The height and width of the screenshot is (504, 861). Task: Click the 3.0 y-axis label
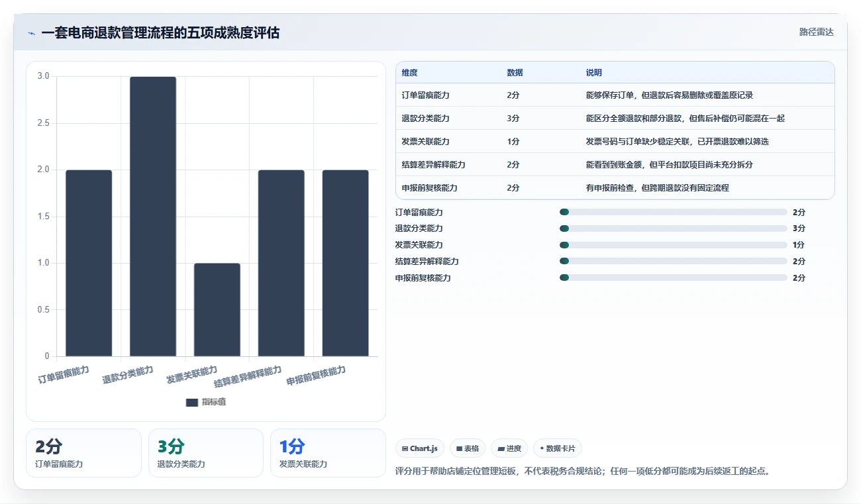[44, 76]
